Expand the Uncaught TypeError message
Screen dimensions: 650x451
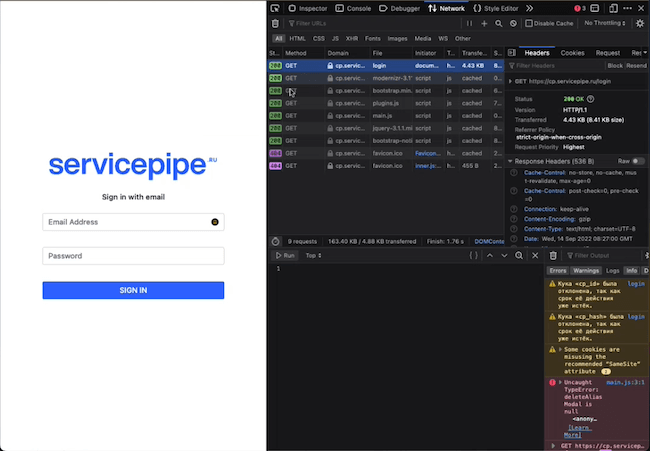[x=560, y=382]
